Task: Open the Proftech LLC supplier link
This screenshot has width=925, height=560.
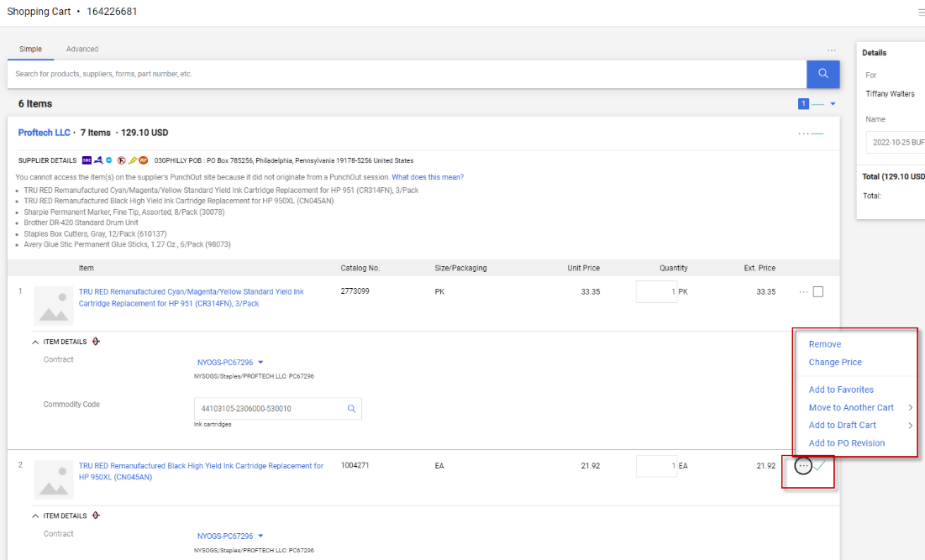Action: (44, 133)
